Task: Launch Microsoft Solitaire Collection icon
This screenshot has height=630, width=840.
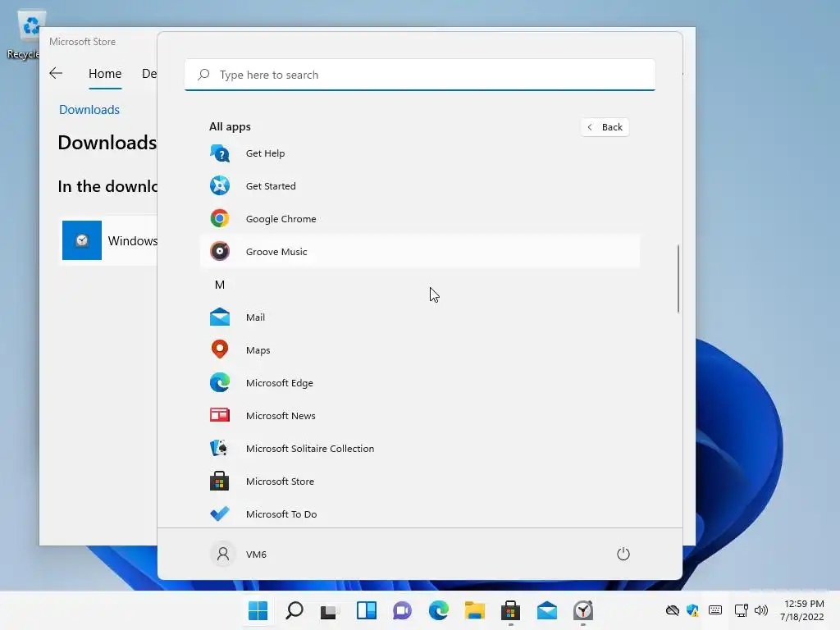Action: click(x=220, y=449)
